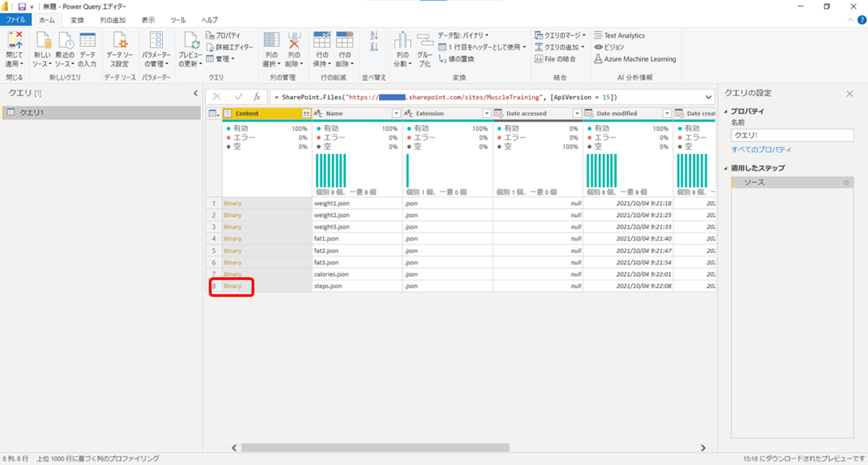Click Enter Data (データの入力) icon
868x465 pixels.
(x=88, y=40)
